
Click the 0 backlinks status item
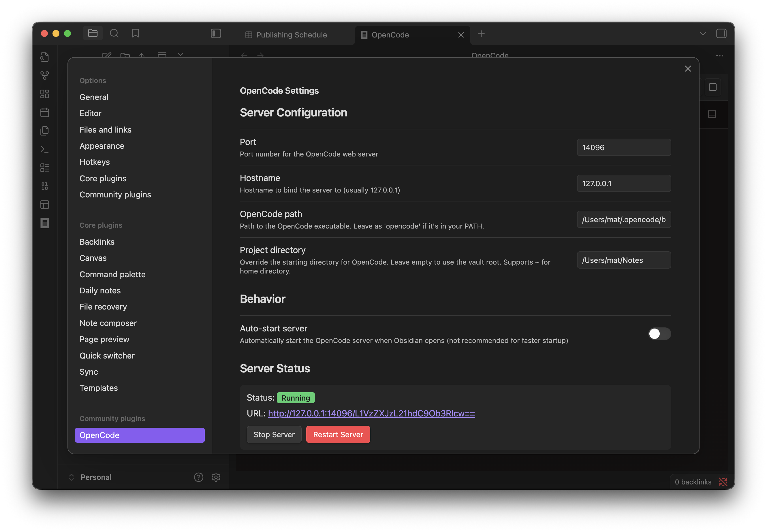click(x=693, y=482)
